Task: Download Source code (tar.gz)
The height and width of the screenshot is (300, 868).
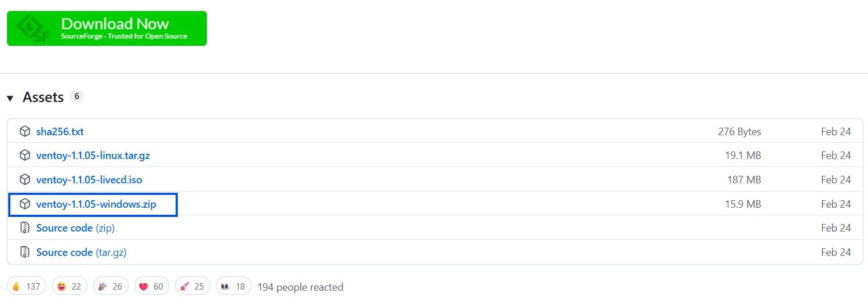Action: (81, 252)
